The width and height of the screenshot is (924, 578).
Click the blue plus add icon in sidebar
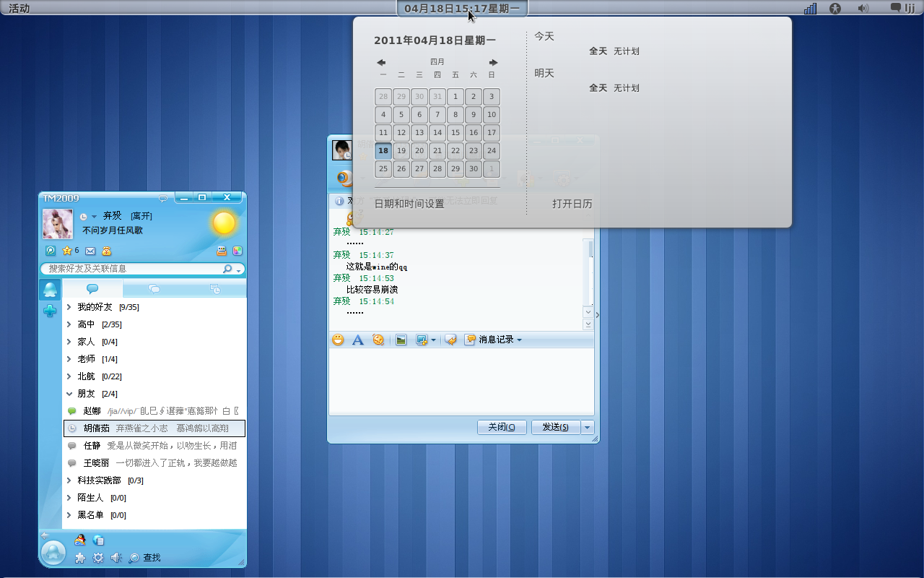coord(50,311)
